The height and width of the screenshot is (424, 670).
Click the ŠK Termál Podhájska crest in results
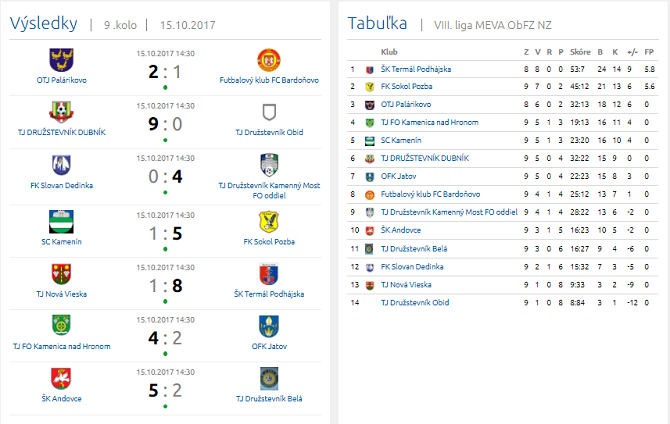[x=268, y=273]
